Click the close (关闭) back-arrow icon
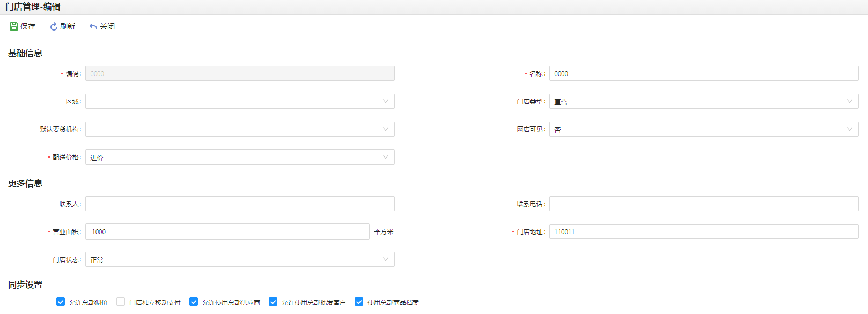 pos(93,26)
